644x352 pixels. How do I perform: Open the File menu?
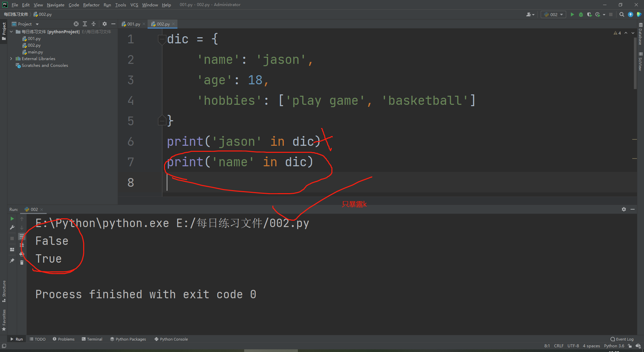(15, 5)
